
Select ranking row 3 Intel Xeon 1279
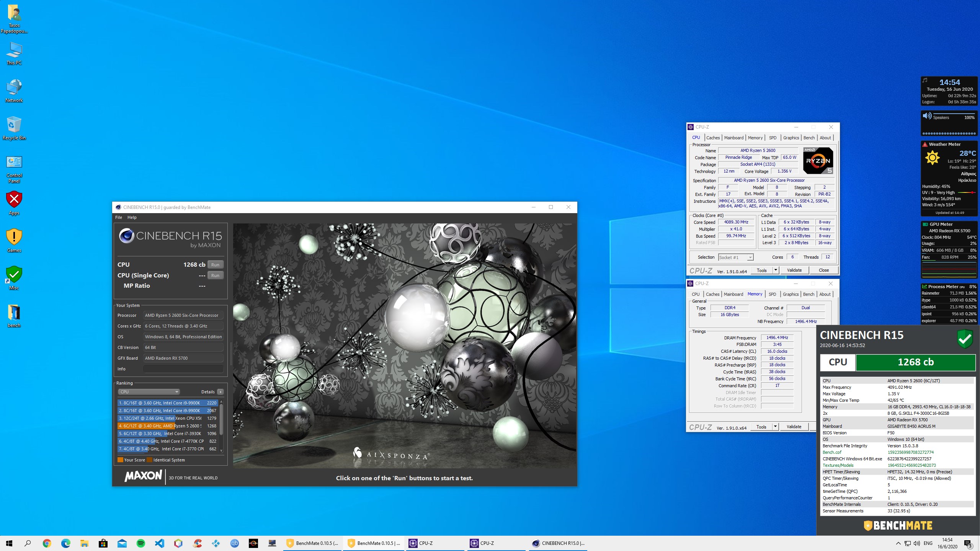pyautogui.click(x=168, y=418)
